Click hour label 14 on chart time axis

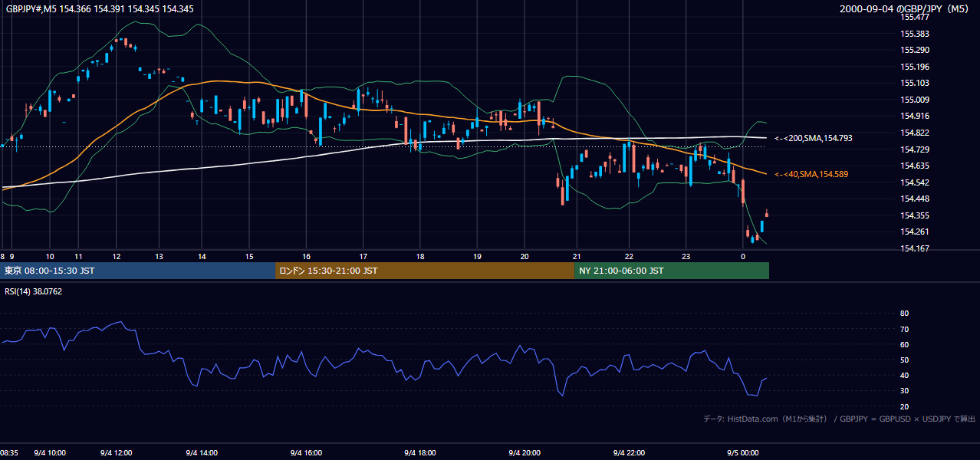click(x=202, y=256)
